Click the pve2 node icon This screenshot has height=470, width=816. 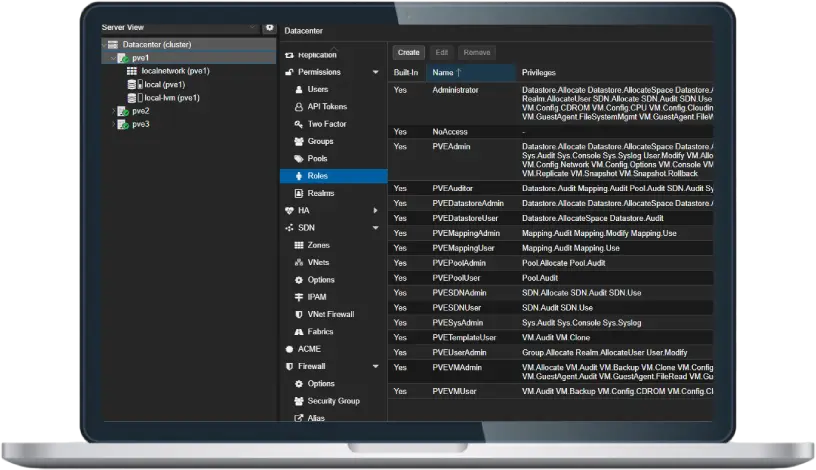pyautogui.click(x=123, y=111)
